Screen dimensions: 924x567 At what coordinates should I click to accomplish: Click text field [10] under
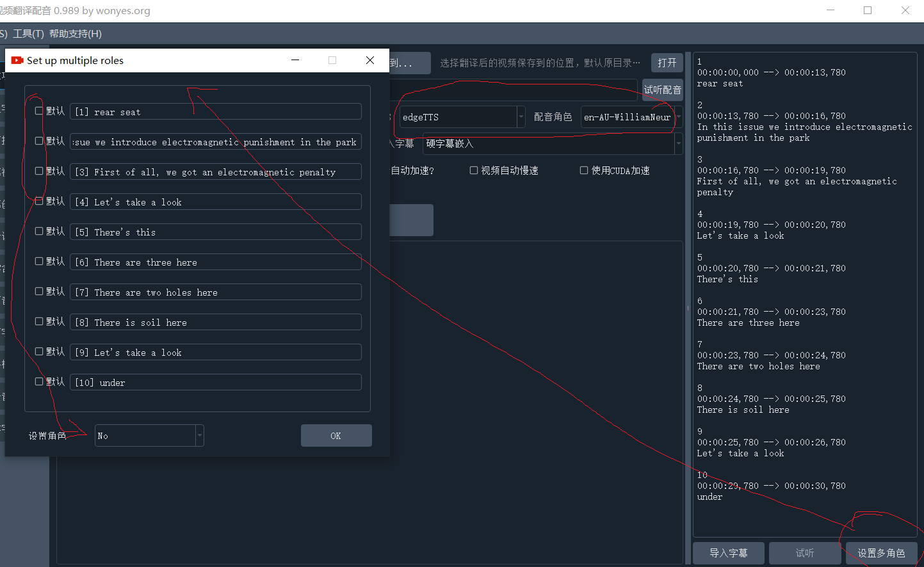point(216,383)
